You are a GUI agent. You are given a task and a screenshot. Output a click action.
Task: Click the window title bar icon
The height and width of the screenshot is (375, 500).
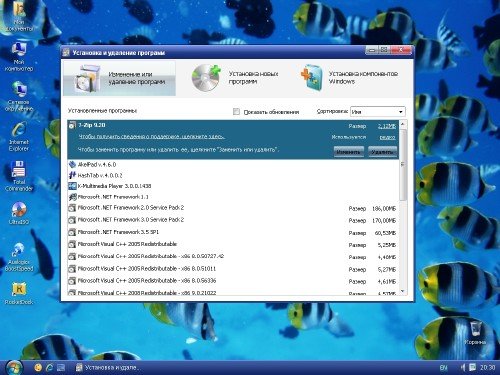tap(66, 52)
